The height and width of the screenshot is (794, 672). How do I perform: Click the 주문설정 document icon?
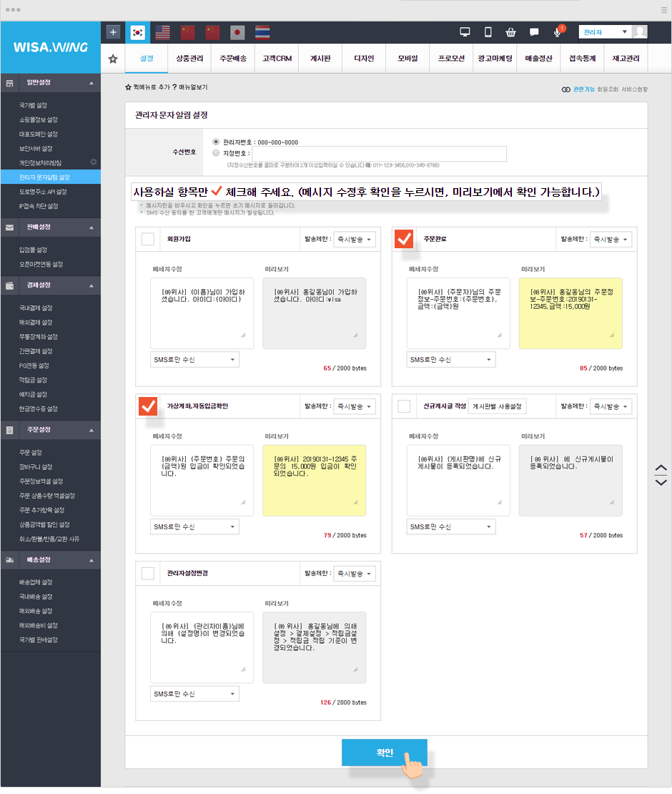9,430
